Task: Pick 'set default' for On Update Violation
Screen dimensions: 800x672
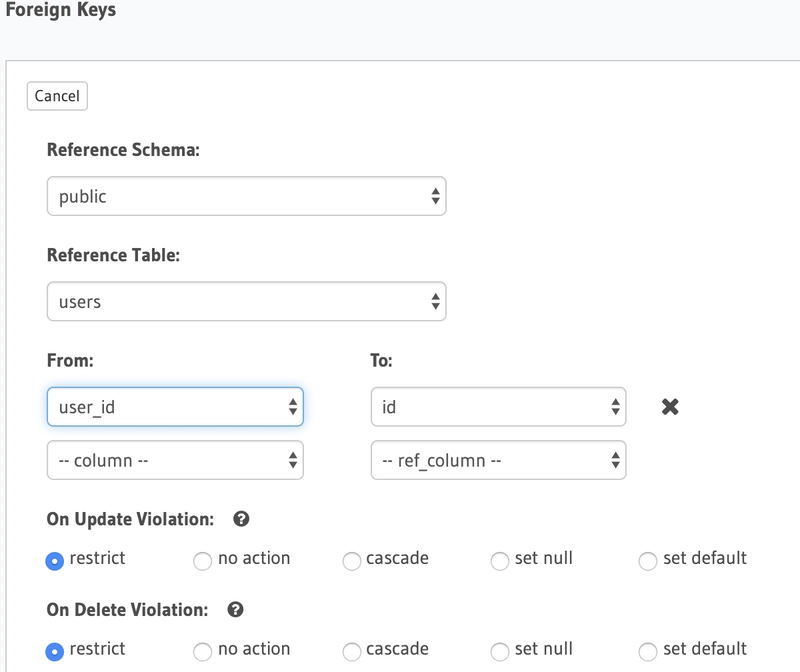Action: 648,561
